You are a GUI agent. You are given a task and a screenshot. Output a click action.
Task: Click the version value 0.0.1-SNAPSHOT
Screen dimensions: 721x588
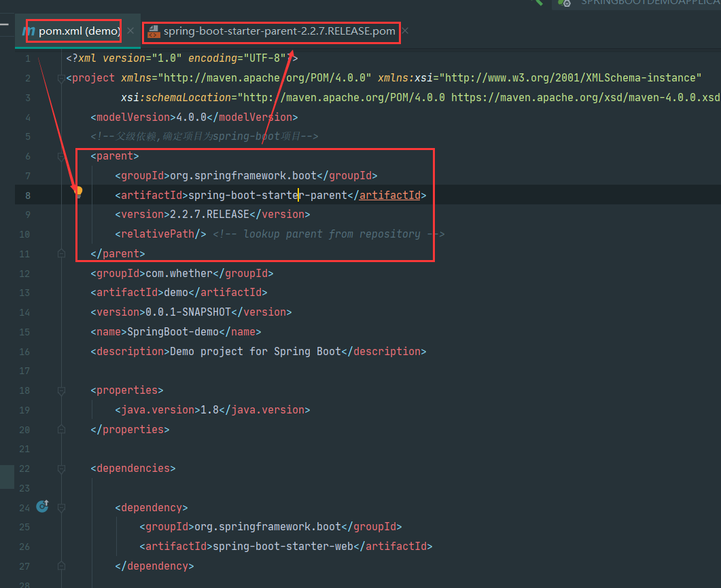pyautogui.click(x=188, y=312)
